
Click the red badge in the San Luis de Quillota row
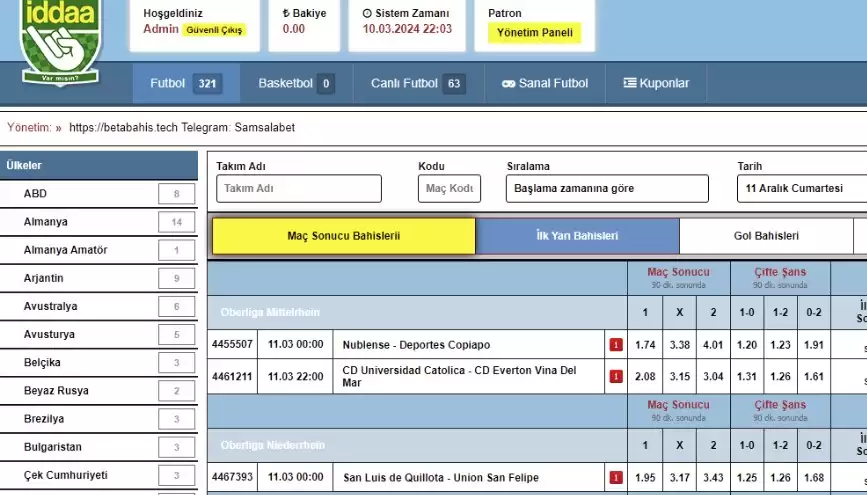615,477
